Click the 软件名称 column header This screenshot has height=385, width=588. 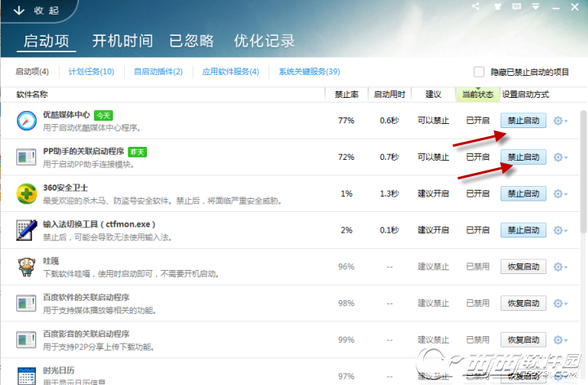[x=32, y=95]
